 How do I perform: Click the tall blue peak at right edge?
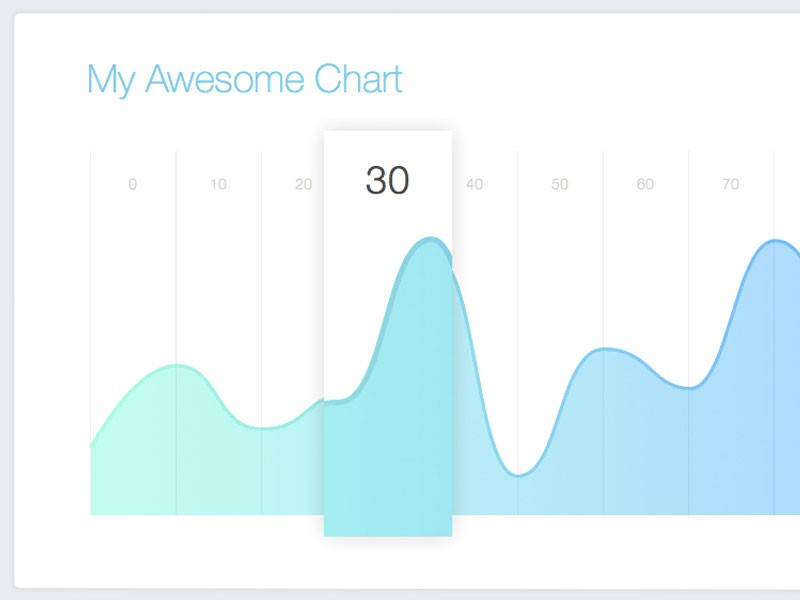point(775,241)
